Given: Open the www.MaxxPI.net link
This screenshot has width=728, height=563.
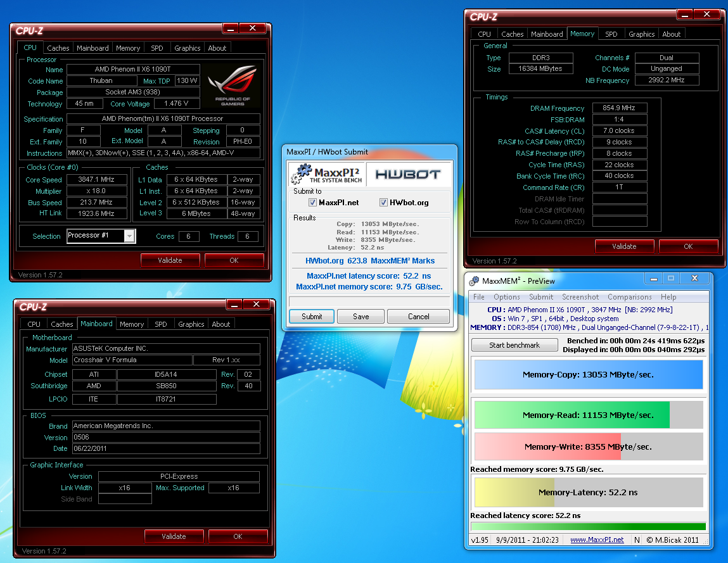Looking at the screenshot, I should point(597,540).
